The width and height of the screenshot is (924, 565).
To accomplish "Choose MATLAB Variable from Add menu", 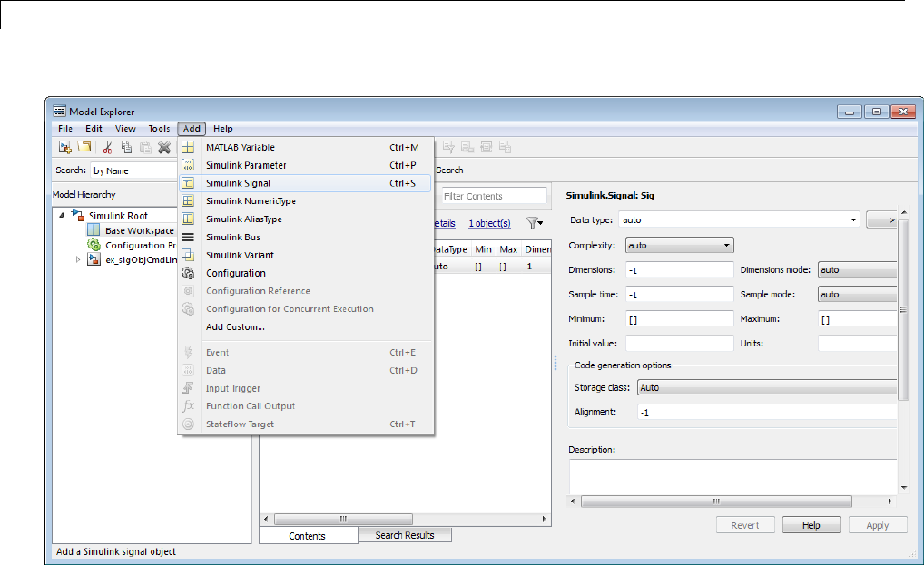I will (x=305, y=147).
